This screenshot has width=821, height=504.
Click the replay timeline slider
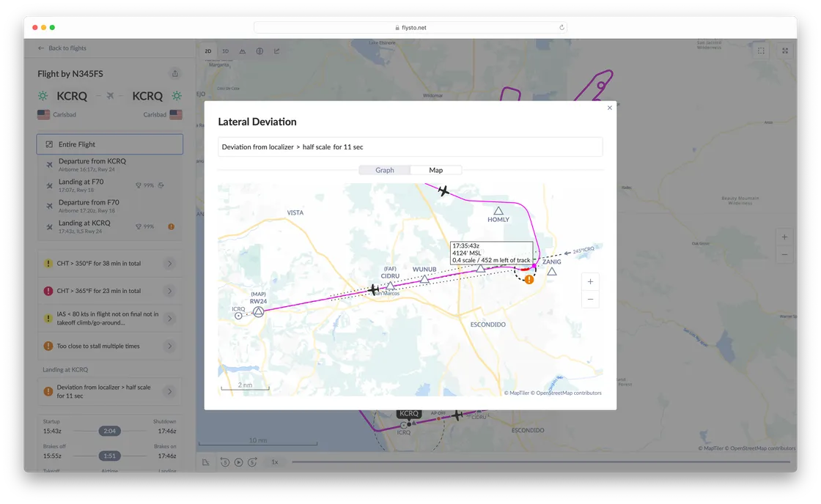tap(541, 462)
